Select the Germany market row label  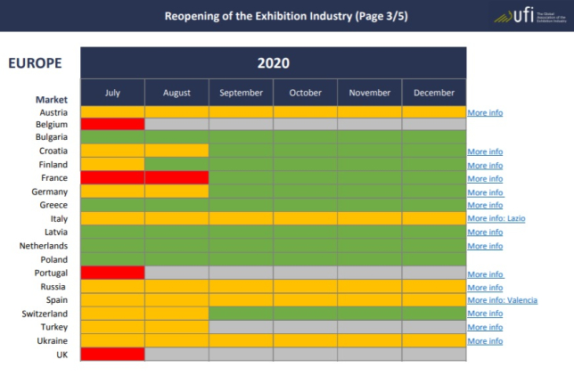pos(50,192)
